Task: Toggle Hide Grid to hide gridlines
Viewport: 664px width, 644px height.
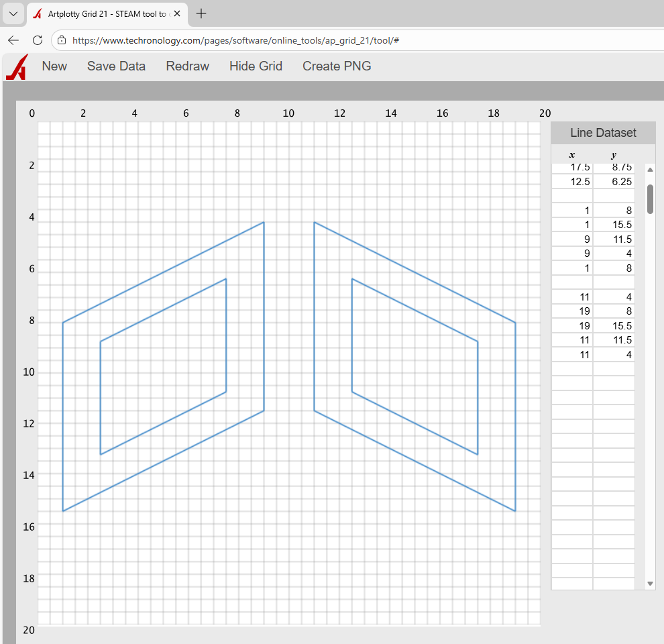Action: tap(256, 66)
